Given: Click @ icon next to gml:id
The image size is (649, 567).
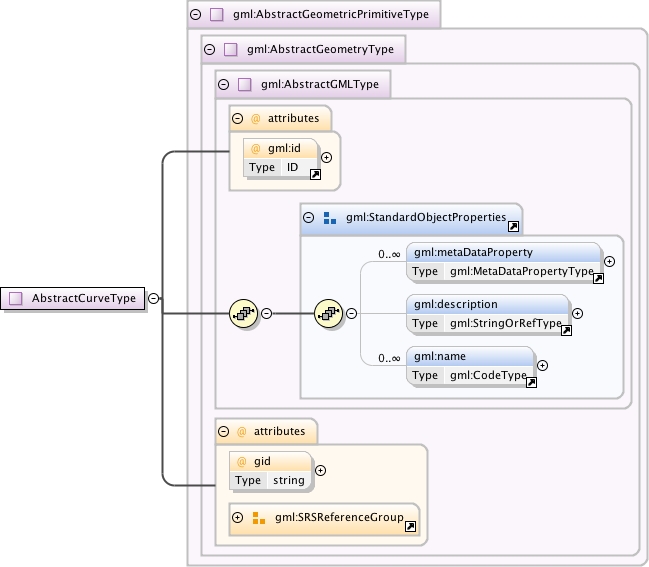Looking at the screenshot, I should 256,149.
